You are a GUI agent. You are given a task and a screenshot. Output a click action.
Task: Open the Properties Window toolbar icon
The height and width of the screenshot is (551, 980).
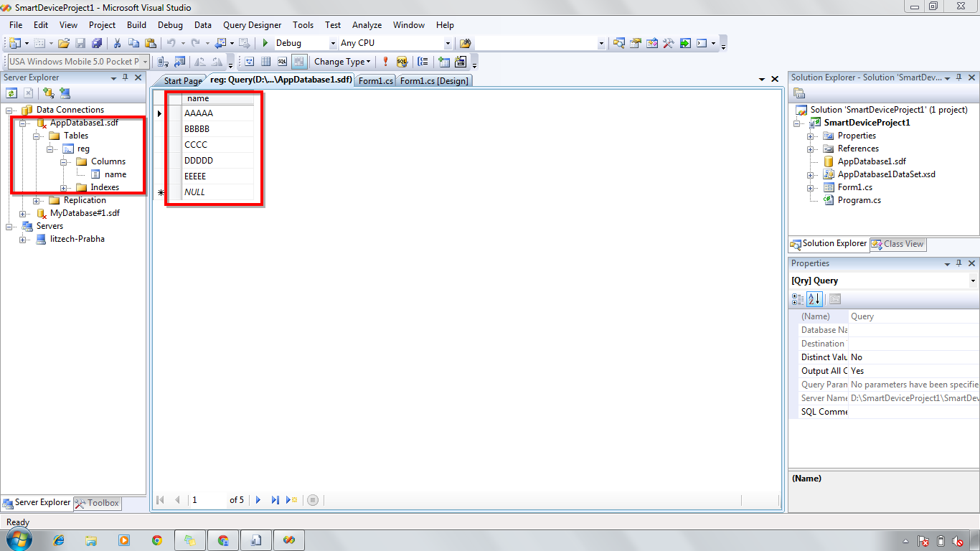coord(635,43)
